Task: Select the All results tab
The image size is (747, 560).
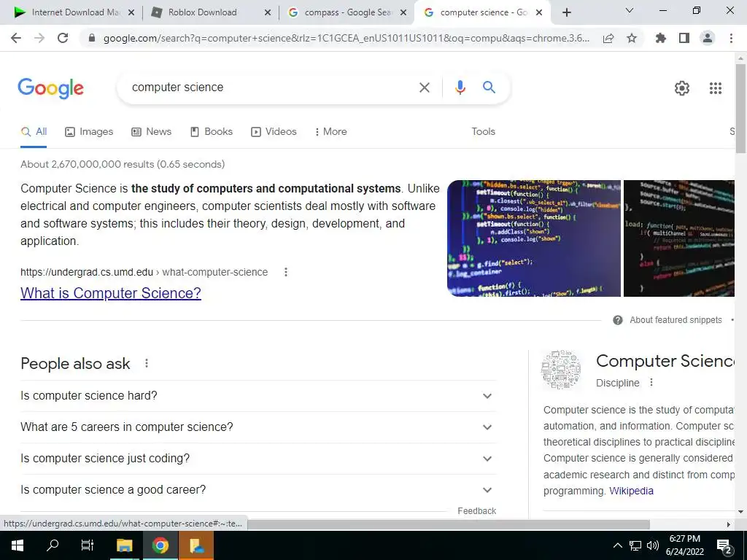Action: [x=34, y=132]
